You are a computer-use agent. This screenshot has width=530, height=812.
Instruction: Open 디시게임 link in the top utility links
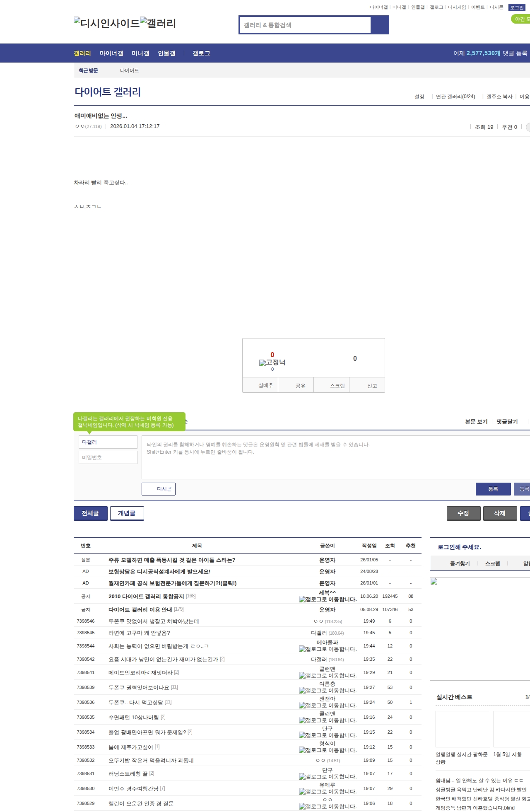tap(457, 7)
